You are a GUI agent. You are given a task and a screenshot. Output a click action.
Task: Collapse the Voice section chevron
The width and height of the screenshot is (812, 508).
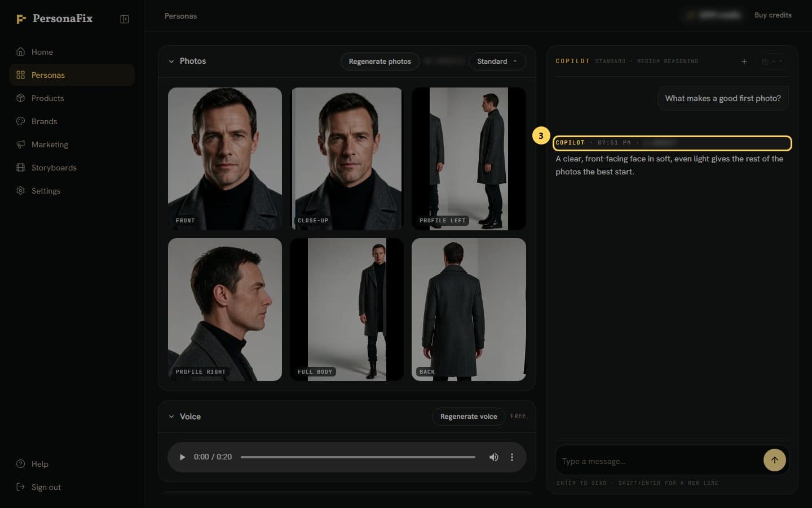[x=171, y=417]
